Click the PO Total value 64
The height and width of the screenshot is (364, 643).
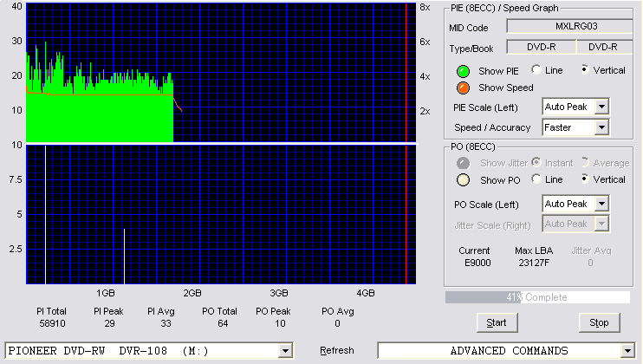[223, 324]
